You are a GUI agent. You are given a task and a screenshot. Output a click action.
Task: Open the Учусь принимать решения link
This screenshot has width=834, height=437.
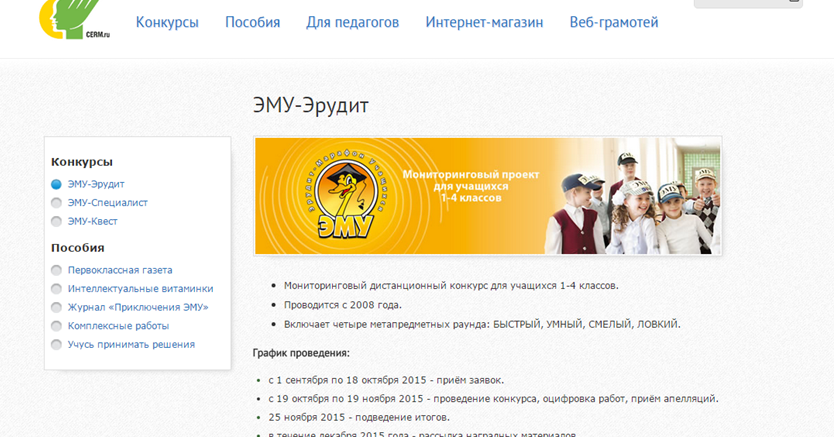click(131, 345)
